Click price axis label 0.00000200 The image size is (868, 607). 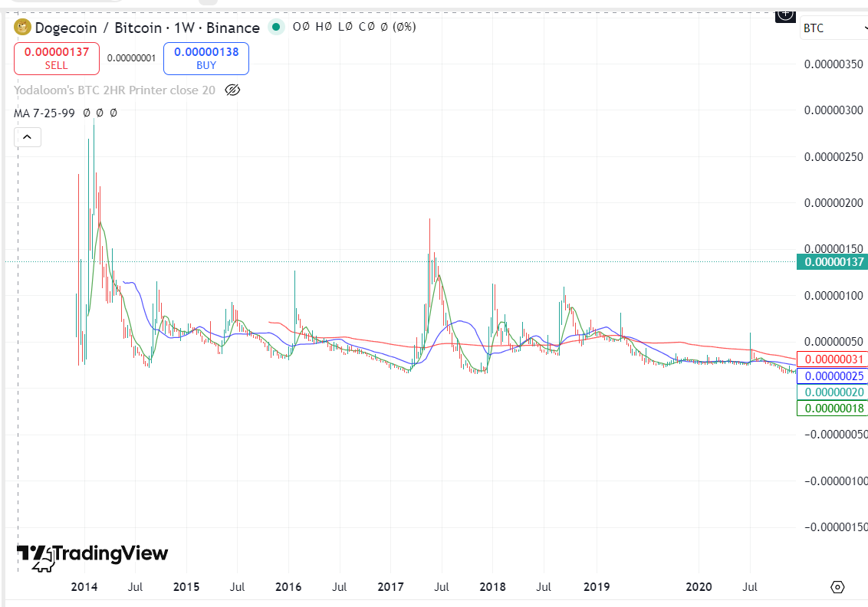click(833, 203)
